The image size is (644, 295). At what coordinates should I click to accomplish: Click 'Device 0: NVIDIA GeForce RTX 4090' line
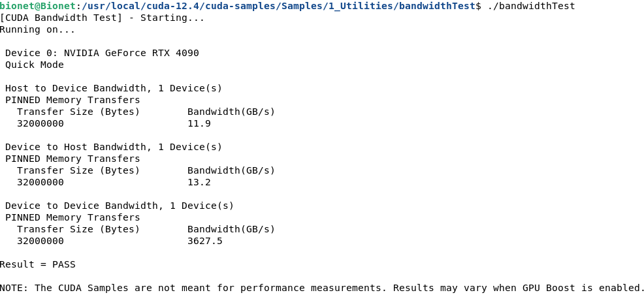(102, 54)
